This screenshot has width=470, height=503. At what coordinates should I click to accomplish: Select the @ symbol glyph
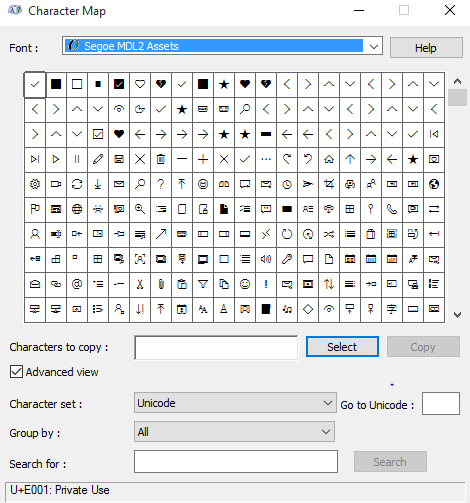pyautogui.click(x=77, y=284)
